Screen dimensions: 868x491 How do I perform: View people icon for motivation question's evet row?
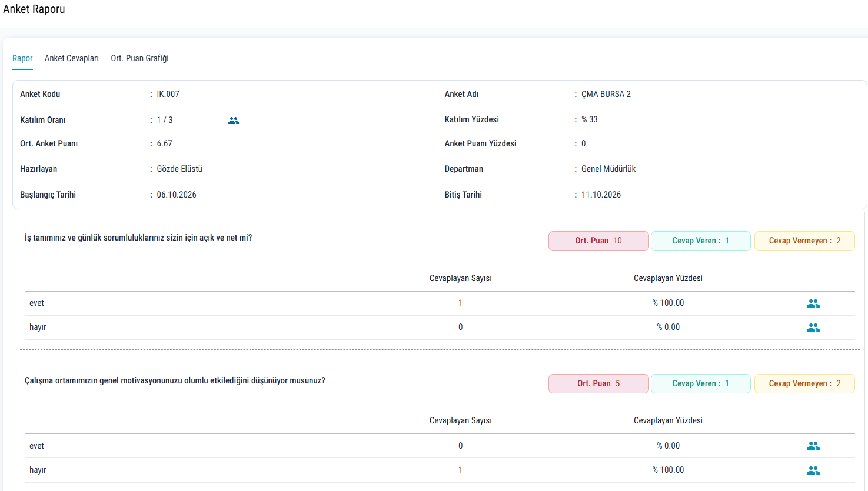pyautogui.click(x=813, y=446)
